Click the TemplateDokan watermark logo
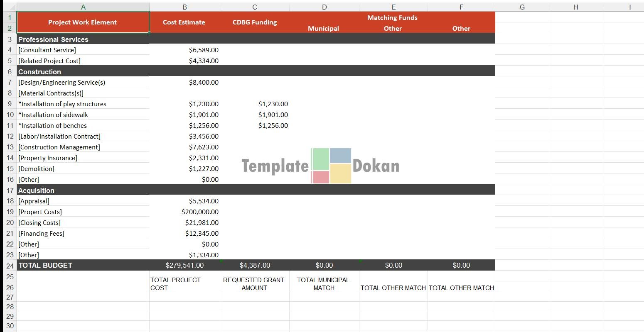The height and width of the screenshot is (332, 644). (320, 166)
